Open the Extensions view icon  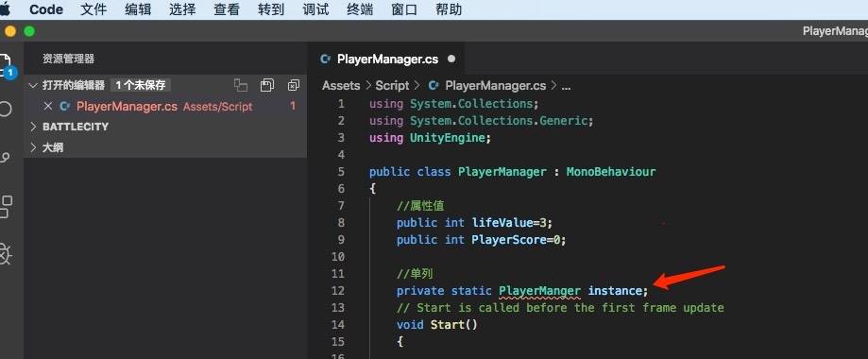tap(5, 207)
